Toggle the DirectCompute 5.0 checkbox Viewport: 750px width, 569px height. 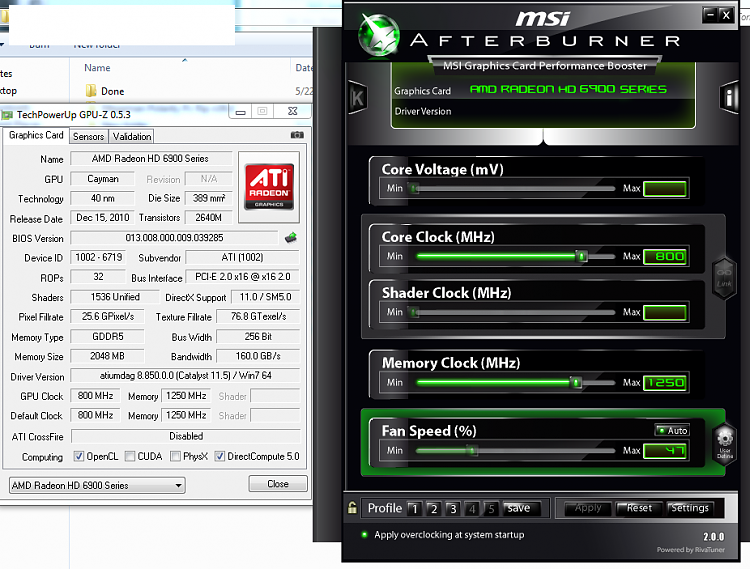coord(220,456)
